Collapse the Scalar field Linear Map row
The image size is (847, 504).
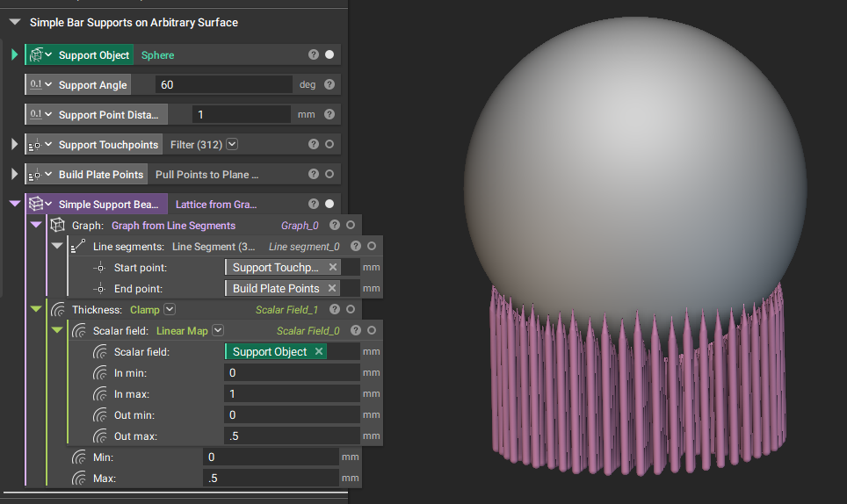[x=57, y=329]
